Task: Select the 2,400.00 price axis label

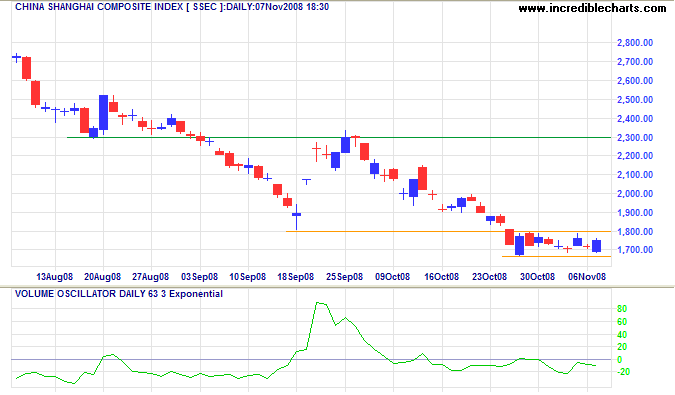Action: point(635,118)
